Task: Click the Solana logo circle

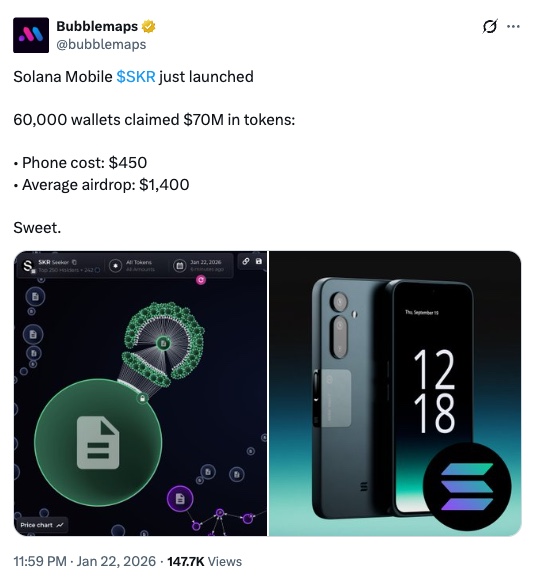Action: (x=467, y=486)
